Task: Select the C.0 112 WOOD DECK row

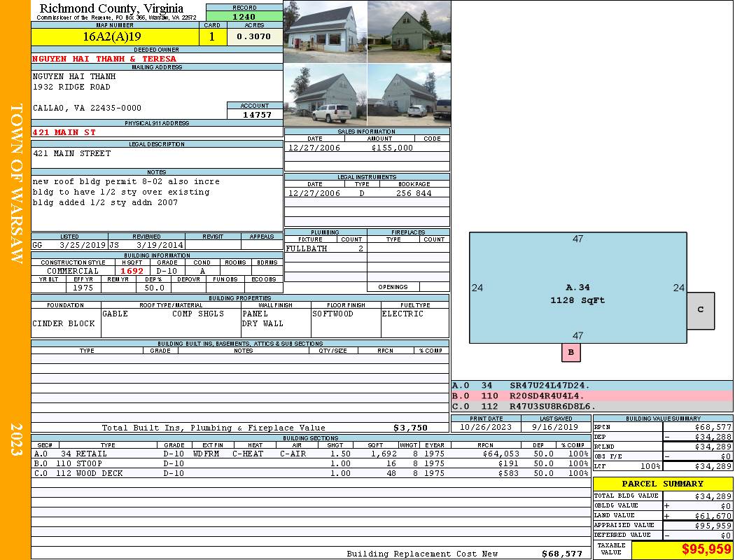Action: point(310,473)
